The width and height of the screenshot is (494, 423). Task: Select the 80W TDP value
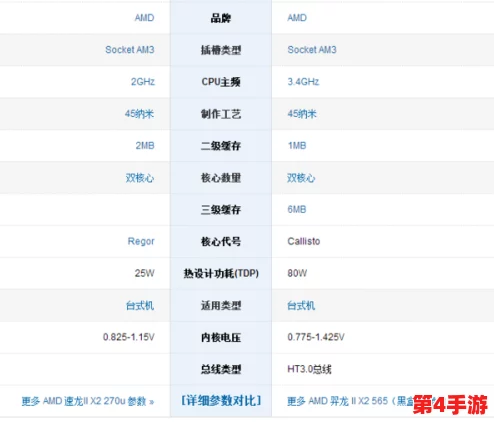coord(297,273)
